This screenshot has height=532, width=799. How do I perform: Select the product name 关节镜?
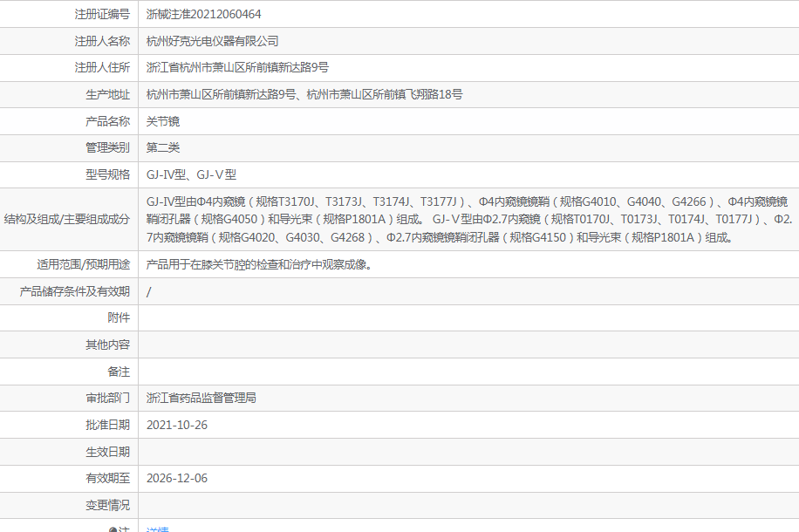pos(163,122)
